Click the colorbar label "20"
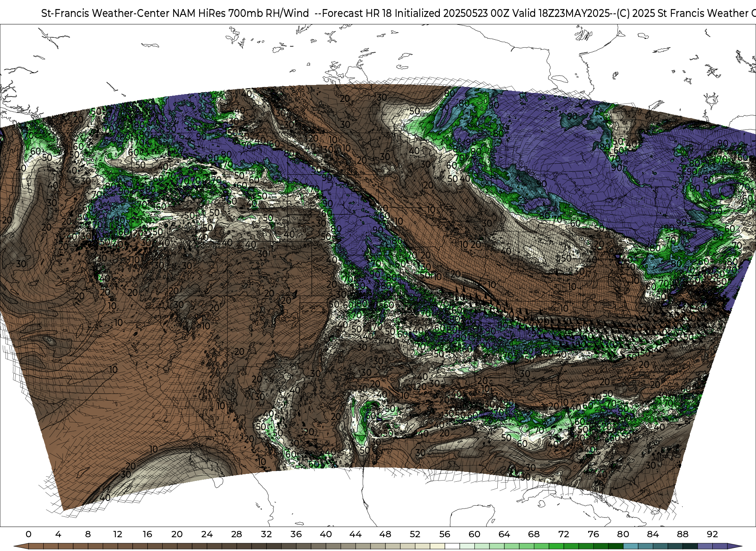This screenshot has height=551, width=756. coord(177,534)
